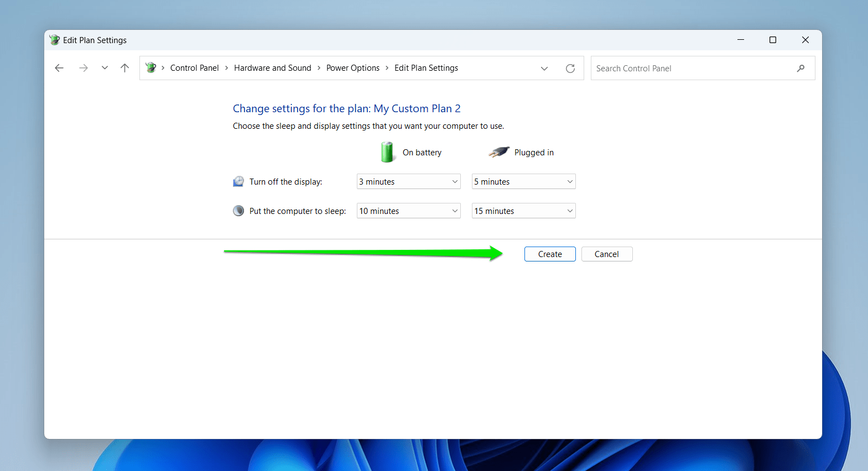Image resolution: width=868 pixels, height=471 pixels.
Task: Click the Power Options icon in address bar
Action: pos(150,68)
